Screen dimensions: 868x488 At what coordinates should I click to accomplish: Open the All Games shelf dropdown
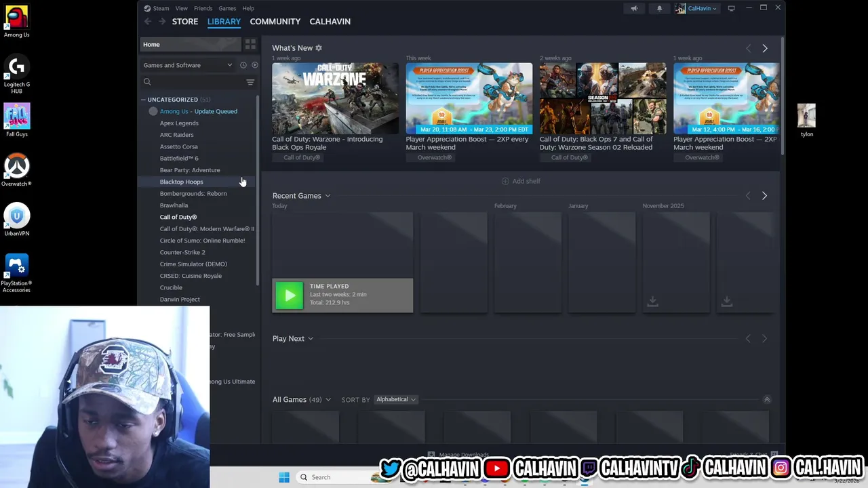pos(328,400)
